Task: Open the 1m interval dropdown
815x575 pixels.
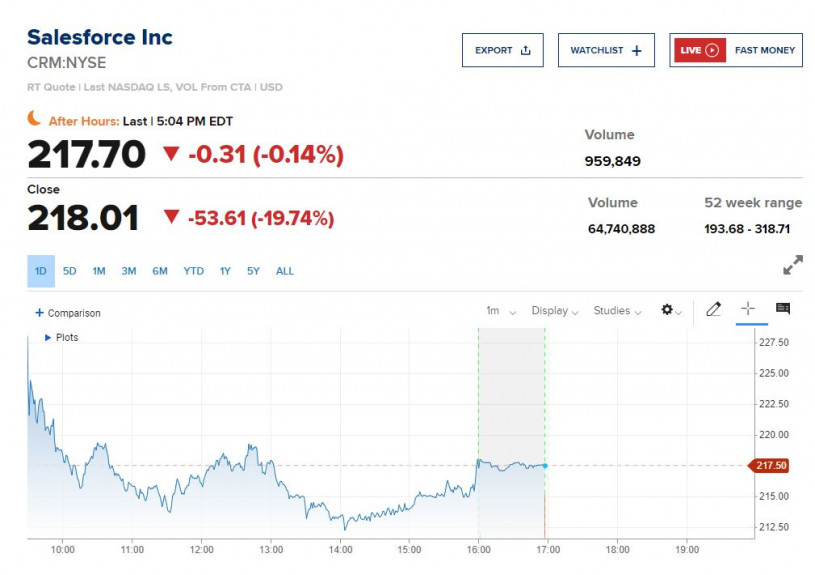Action: pos(501,311)
